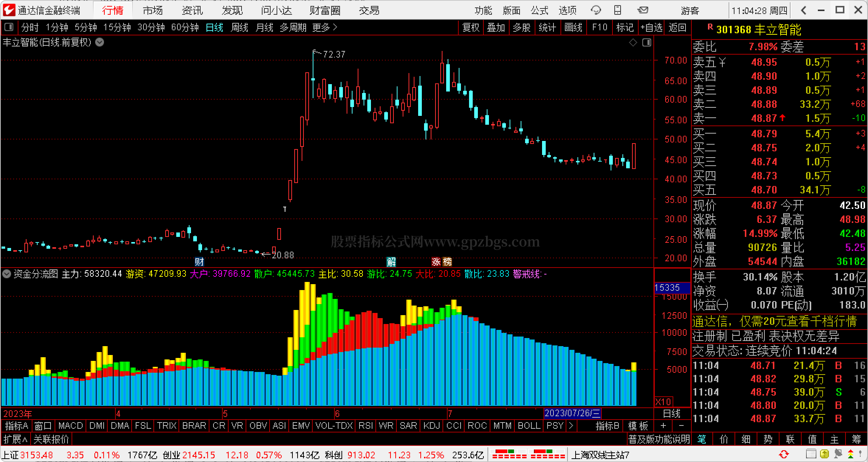Toggle 复权 price adjustment button
This screenshot has height=462, width=868.
(471, 28)
